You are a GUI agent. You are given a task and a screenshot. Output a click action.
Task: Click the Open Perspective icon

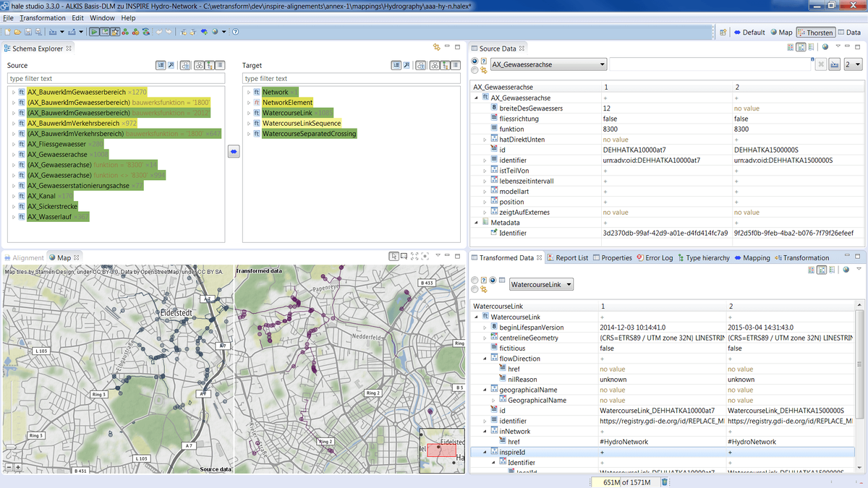tap(723, 32)
